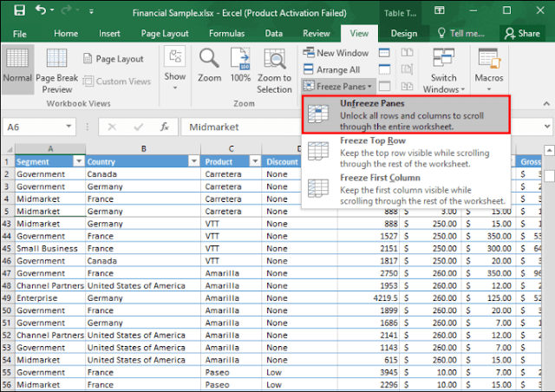Open the Formulas tab
Image resolution: width=555 pixels, height=392 pixels.
pos(226,34)
